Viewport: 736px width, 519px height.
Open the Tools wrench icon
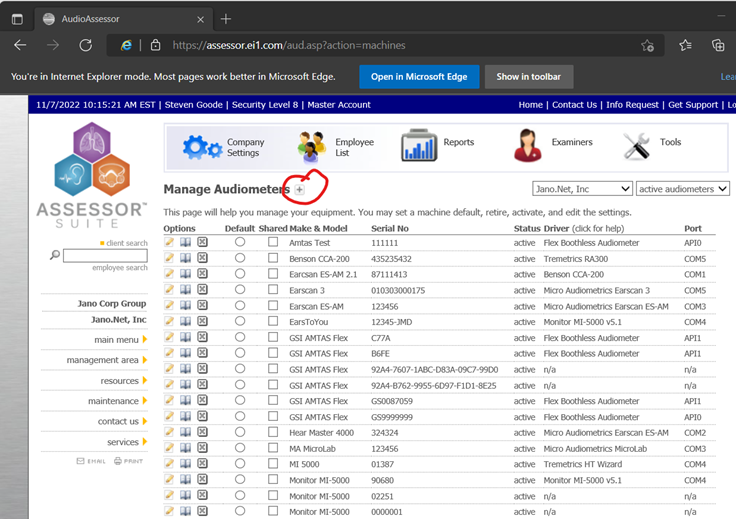point(636,146)
